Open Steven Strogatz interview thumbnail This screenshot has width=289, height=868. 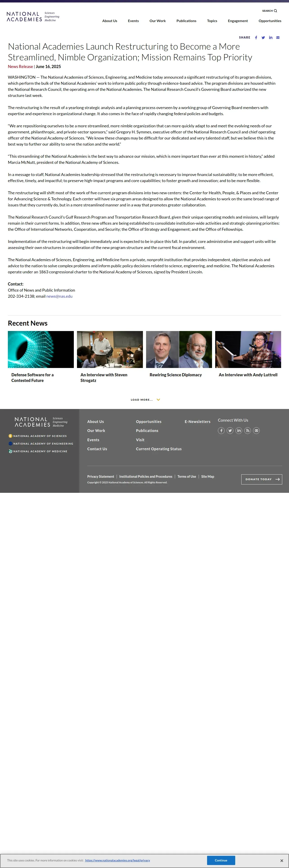tap(110, 349)
